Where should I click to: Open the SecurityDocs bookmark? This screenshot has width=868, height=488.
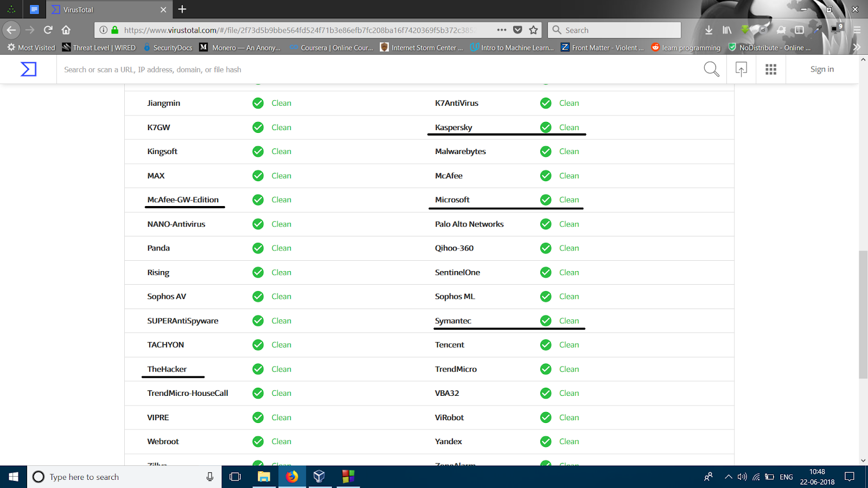[168, 48]
